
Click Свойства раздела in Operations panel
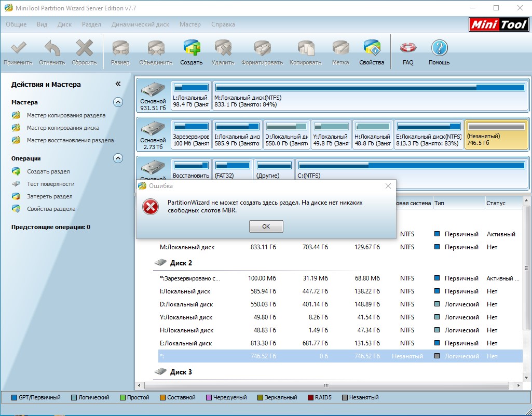coord(51,209)
